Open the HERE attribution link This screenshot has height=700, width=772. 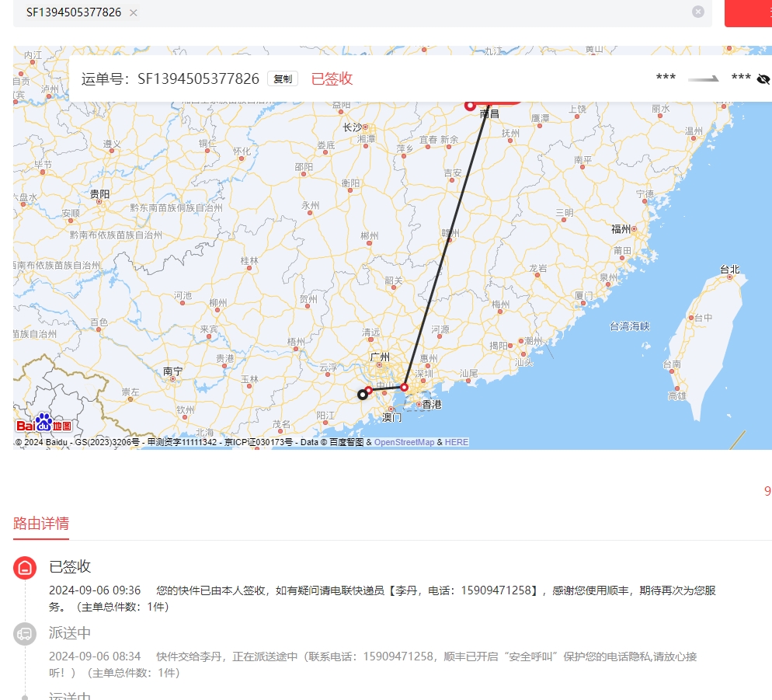coord(457,442)
